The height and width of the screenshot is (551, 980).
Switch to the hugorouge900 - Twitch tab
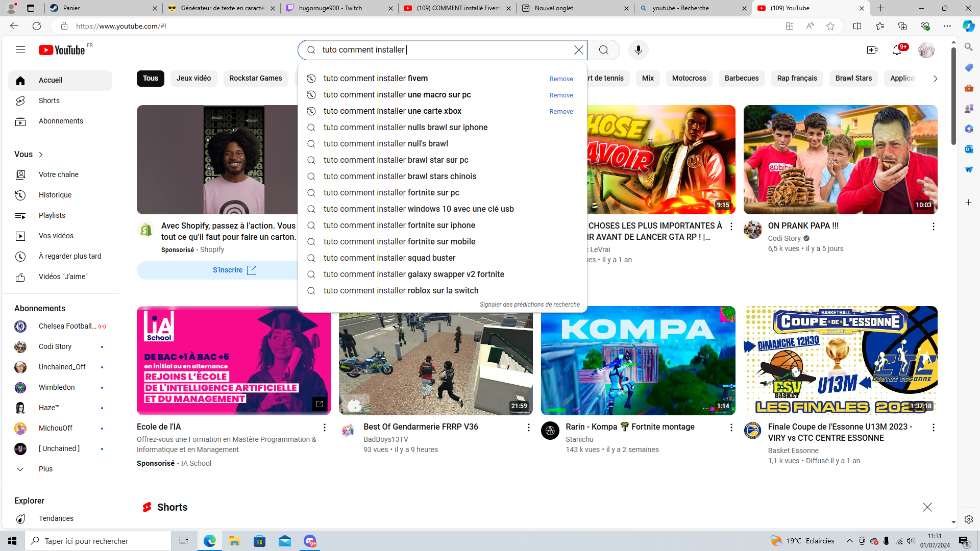point(339,8)
